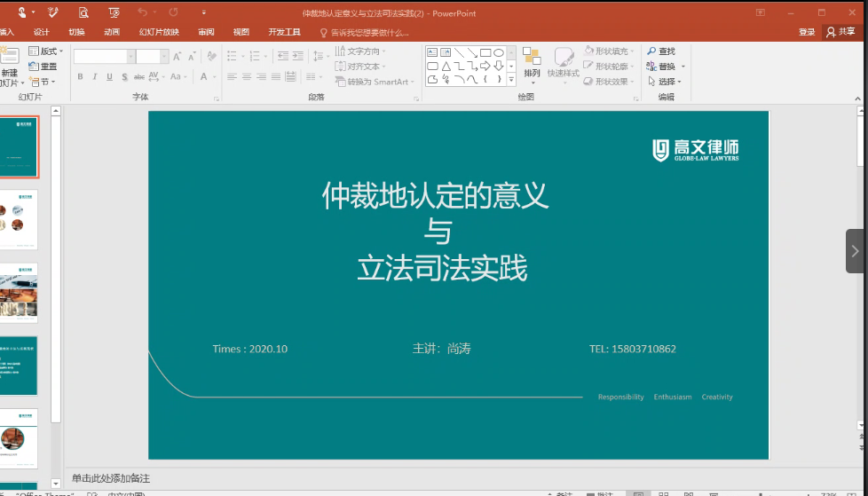Select the oval shape in gallery

pyautogui.click(x=499, y=52)
